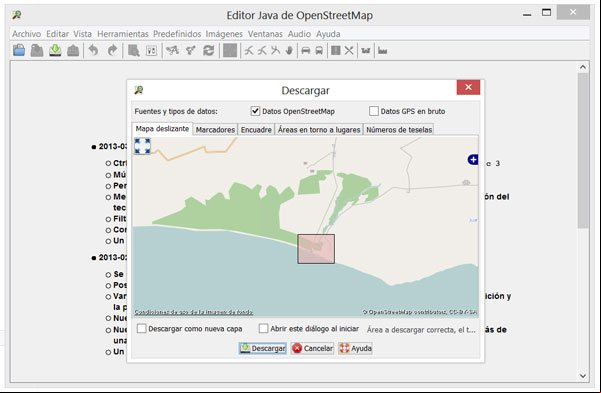Open the Ayuda menu
The image size is (601, 393).
328,34
